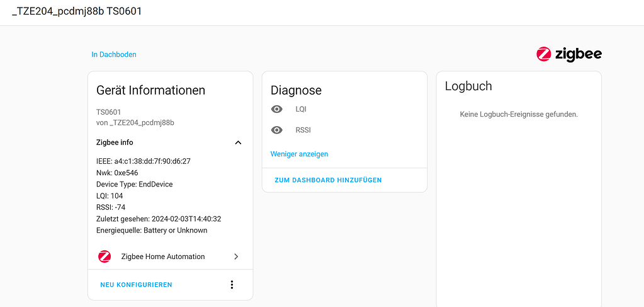Click ZUM DASHBOARD HINZUFÜGEN button
This screenshot has height=307, width=644.
point(328,180)
